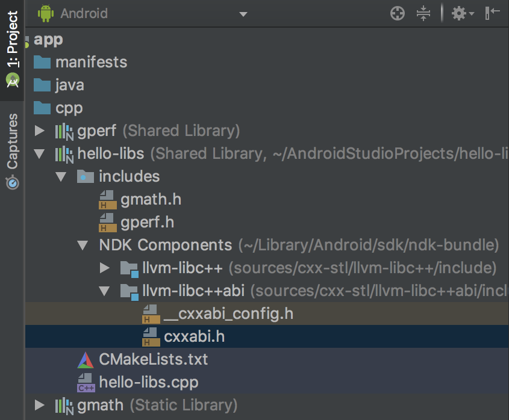Select the includes node label
The image size is (509, 420).
(x=129, y=176)
